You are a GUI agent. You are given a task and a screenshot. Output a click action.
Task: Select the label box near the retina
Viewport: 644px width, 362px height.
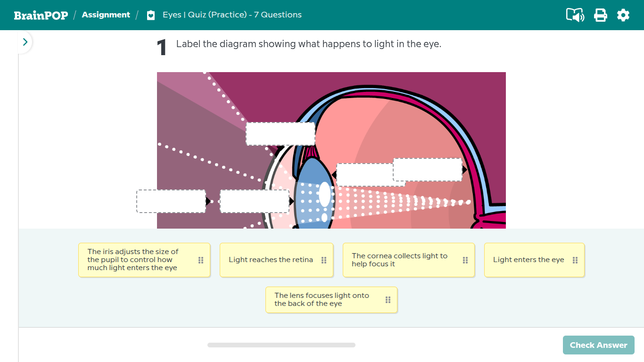click(427, 170)
